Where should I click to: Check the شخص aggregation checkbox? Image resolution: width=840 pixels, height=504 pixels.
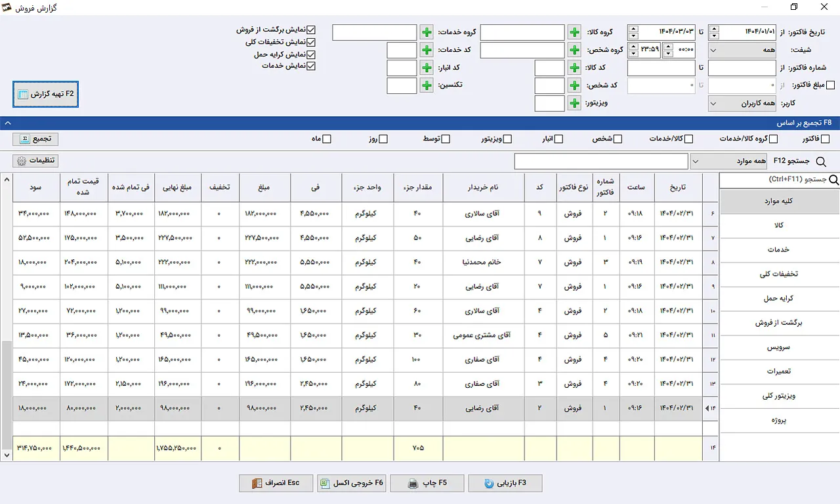point(618,139)
